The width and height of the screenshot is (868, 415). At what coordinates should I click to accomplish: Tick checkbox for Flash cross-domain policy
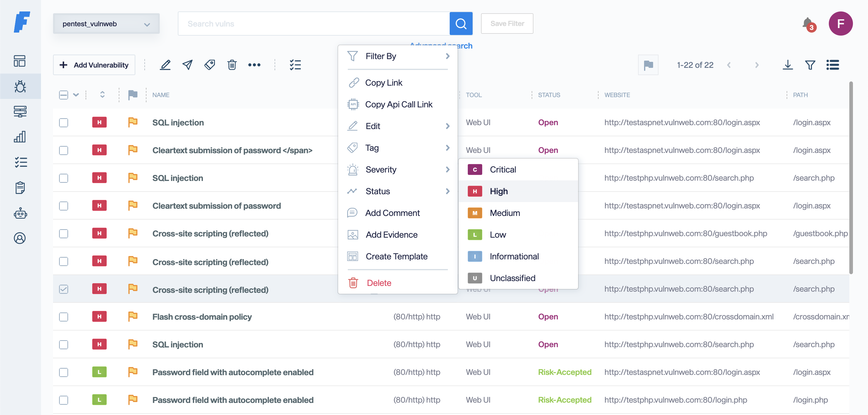click(64, 317)
